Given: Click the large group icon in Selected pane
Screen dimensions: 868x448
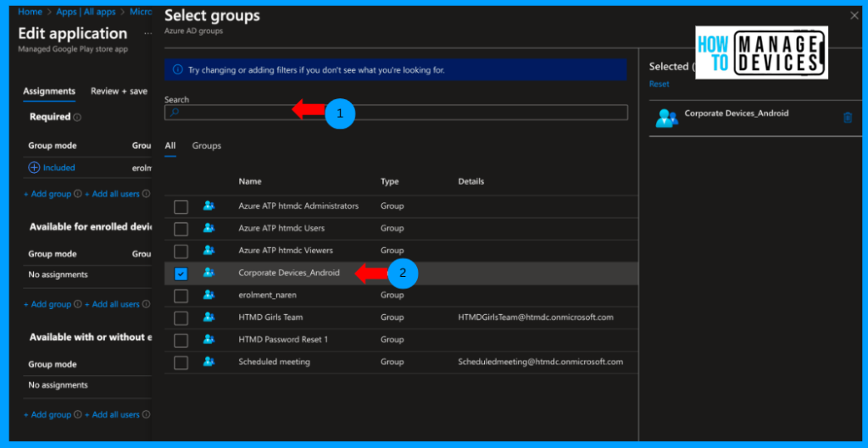Looking at the screenshot, I should (667, 118).
